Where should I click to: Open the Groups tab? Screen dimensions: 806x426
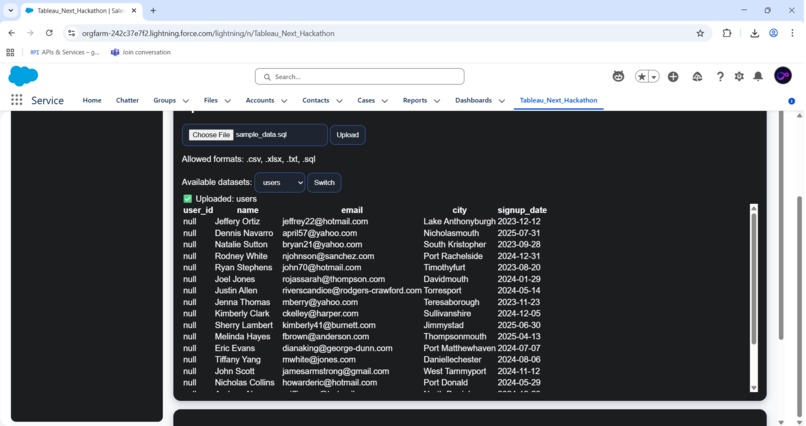[x=164, y=100]
